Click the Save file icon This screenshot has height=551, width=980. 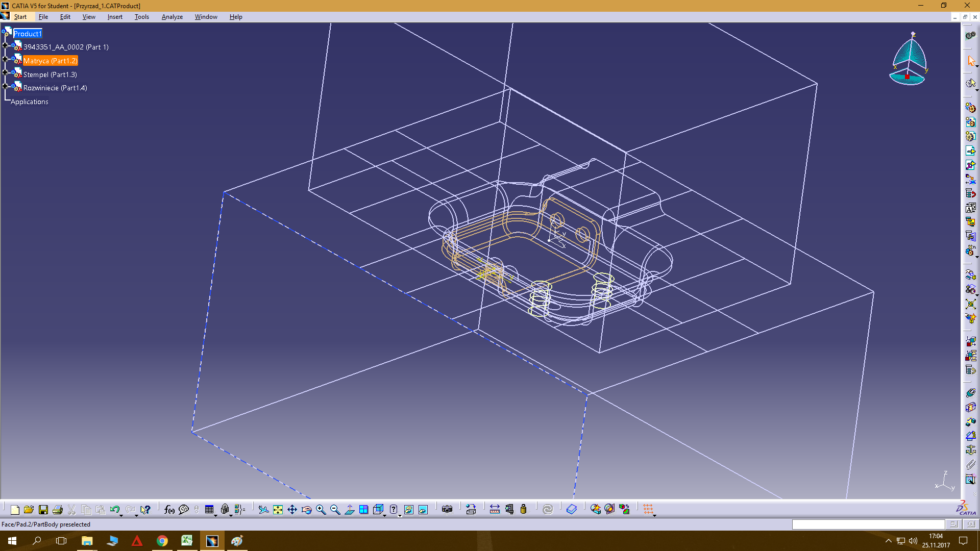click(x=43, y=510)
